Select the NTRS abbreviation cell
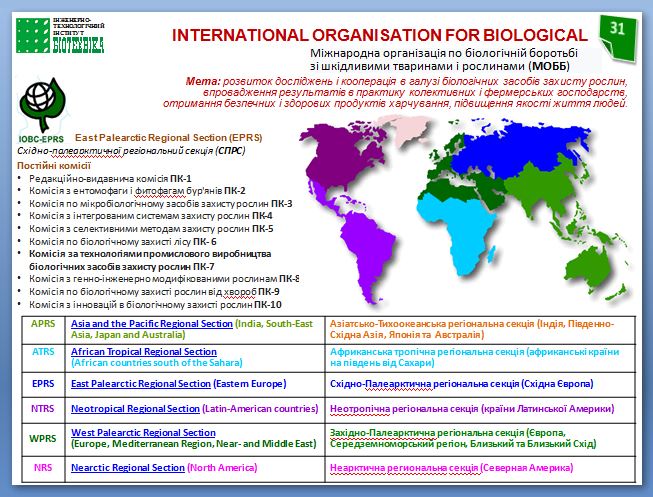The image size is (653, 497). [43, 408]
